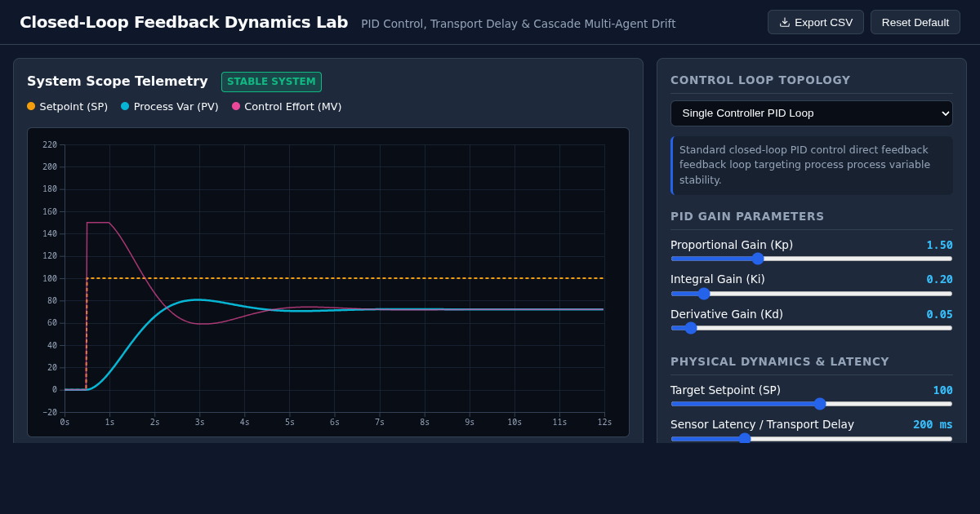Click the PID Control subtitle text

(x=519, y=24)
